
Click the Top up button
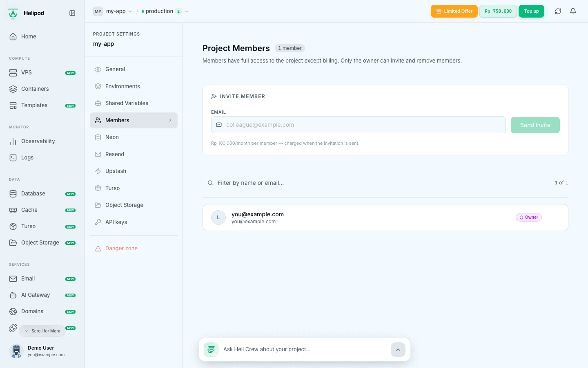point(531,11)
